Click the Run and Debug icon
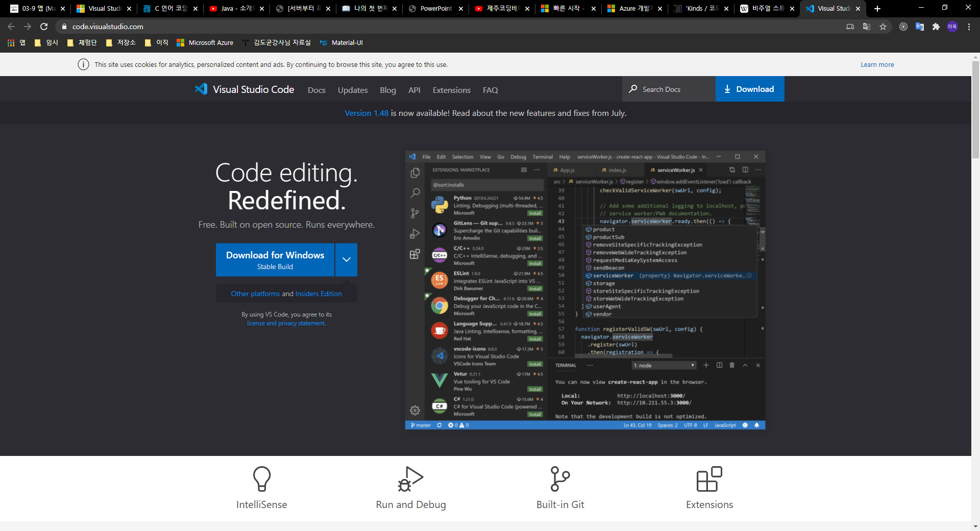This screenshot has height=531, width=980. pos(411,479)
